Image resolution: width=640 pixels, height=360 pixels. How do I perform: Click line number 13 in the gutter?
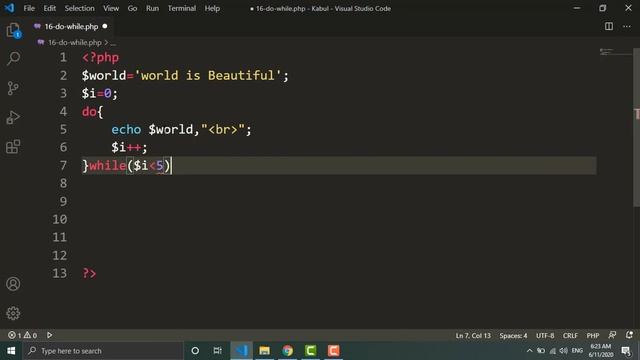60,273
